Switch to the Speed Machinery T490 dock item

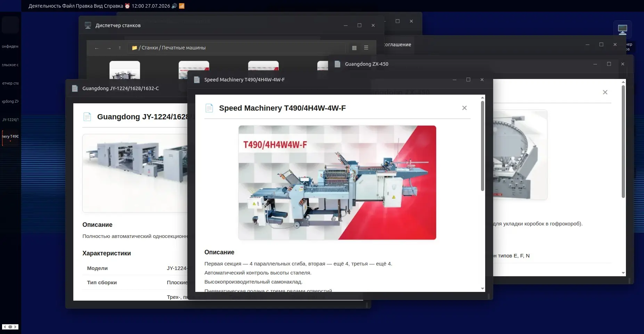(10, 137)
